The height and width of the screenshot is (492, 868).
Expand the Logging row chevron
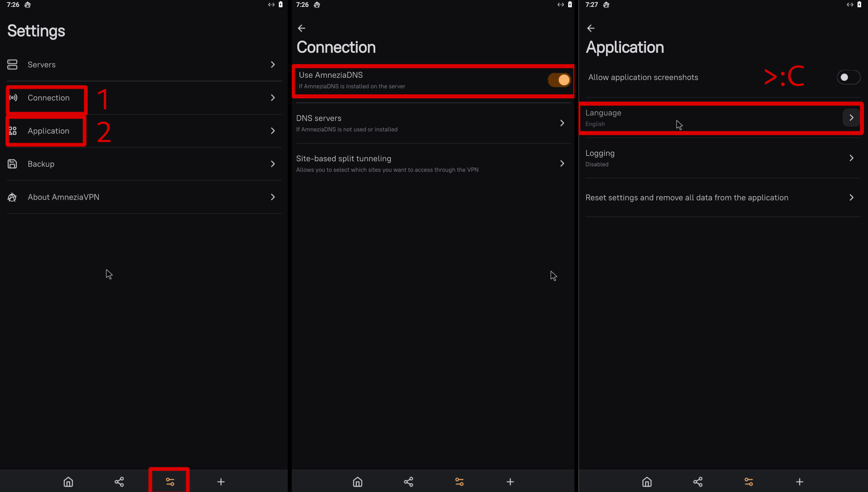pos(851,158)
